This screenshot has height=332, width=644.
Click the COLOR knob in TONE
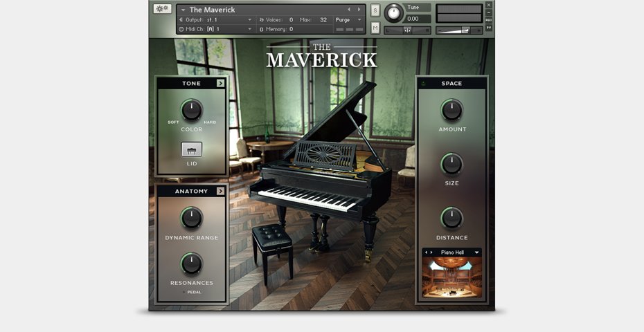tap(192, 110)
